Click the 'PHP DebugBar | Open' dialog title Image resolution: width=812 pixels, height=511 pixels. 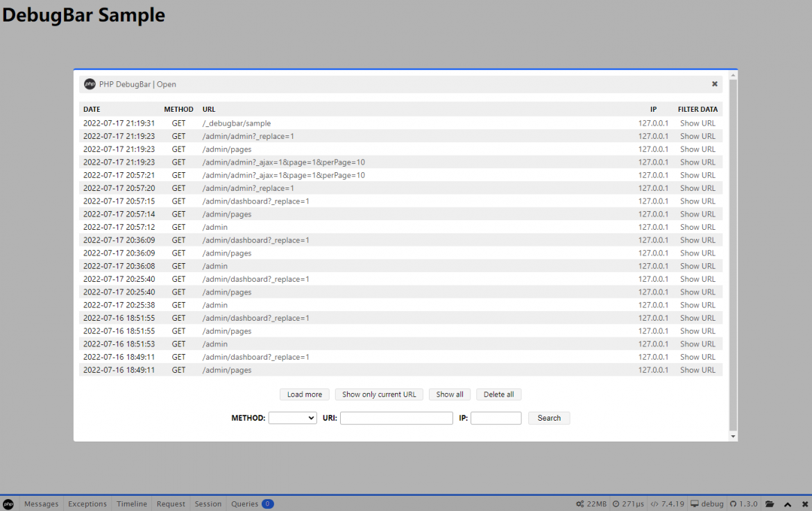[137, 84]
